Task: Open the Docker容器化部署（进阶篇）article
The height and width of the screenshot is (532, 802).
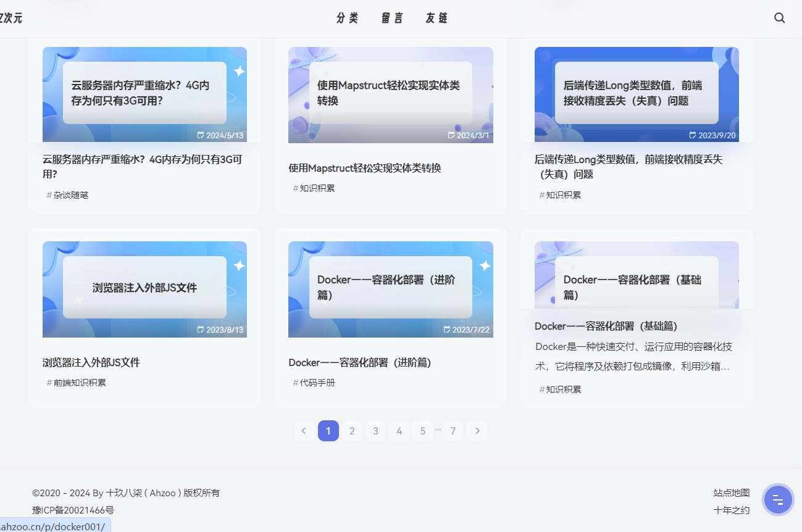Action: click(x=361, y=363)
